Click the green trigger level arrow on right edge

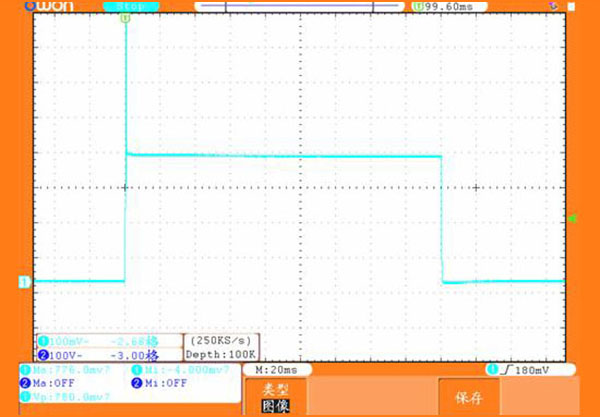click(x=571, y=218)
